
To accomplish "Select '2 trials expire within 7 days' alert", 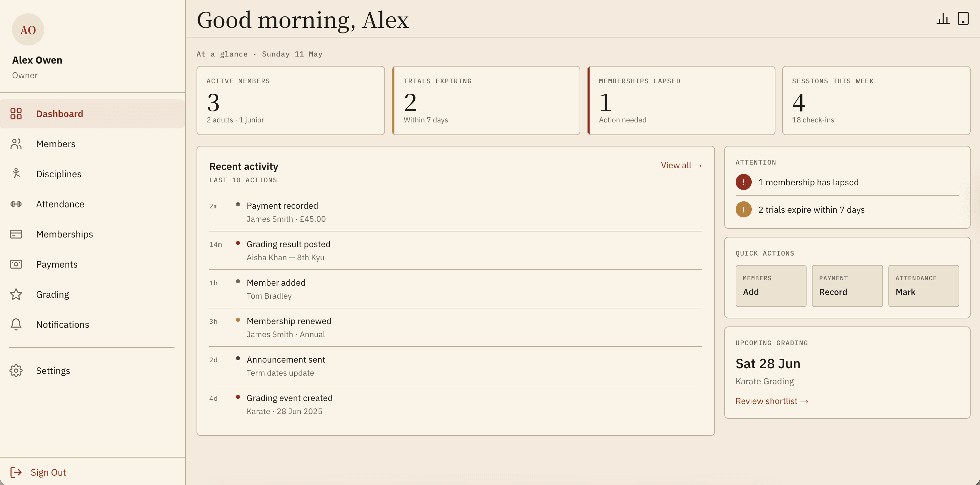I will tap(847, 209).
